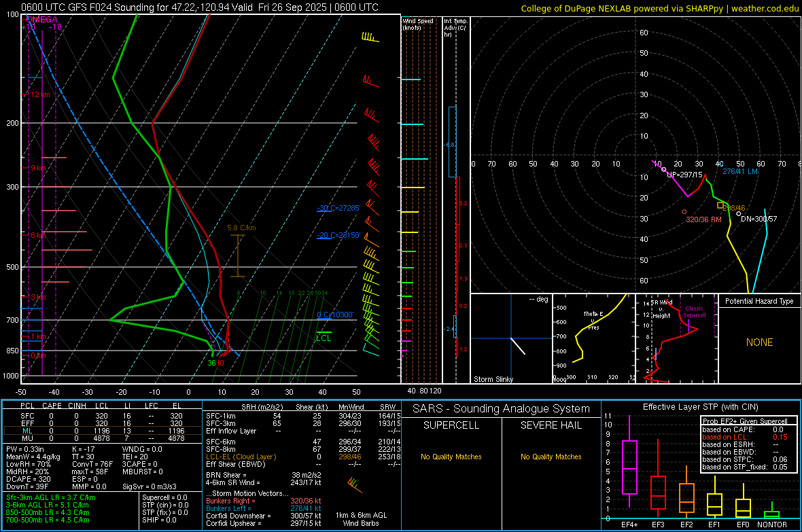The image size is (802, 532).
Task: Click the Corfidi Downshear = 300/57 kt line
Action: point(264,516)
